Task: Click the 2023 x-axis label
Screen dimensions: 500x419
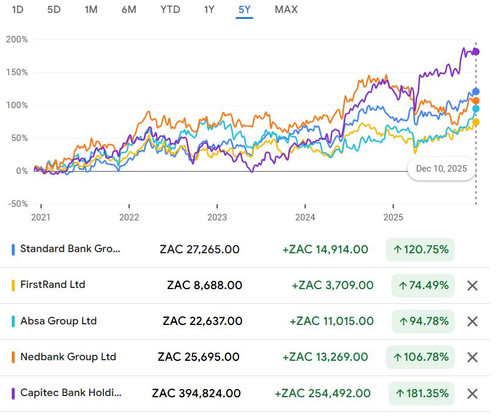Action: pyautogui.click(x=217, y=217)
